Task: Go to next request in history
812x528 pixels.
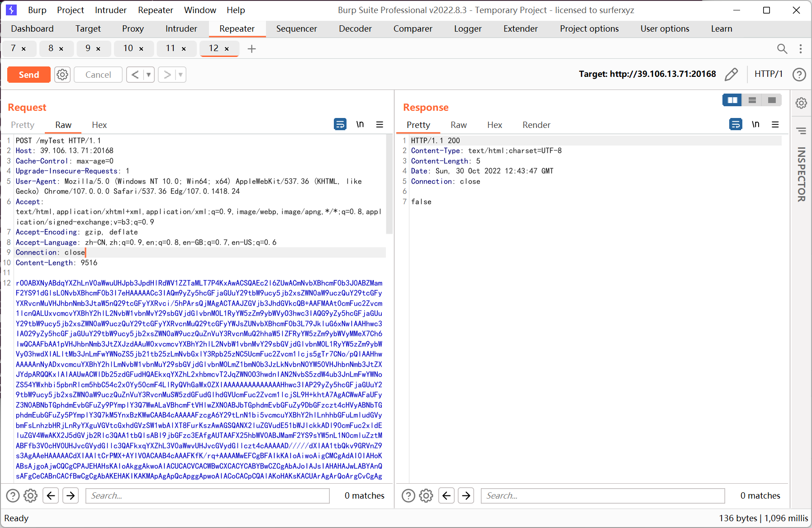Action: coord(167,75)
